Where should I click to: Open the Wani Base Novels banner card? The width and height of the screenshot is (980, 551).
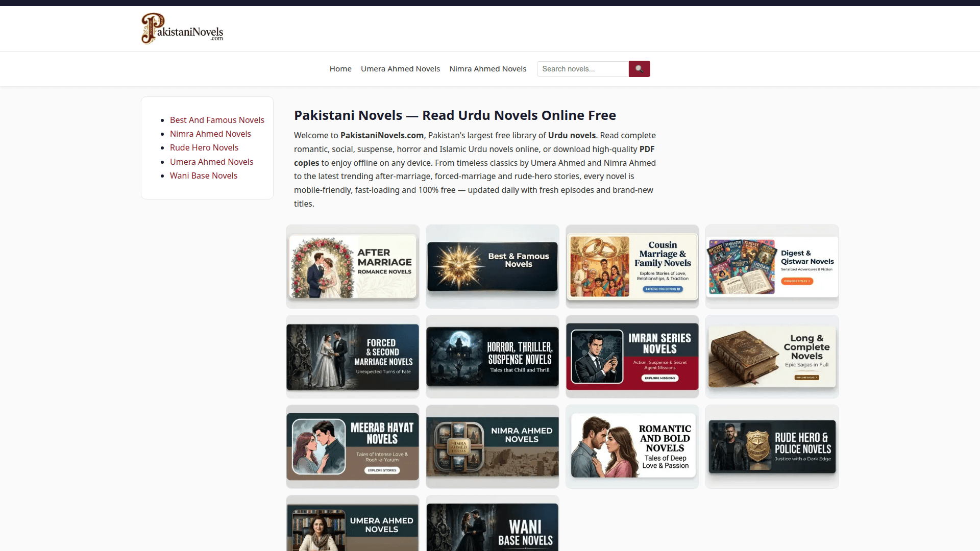(x=493, y=523)
